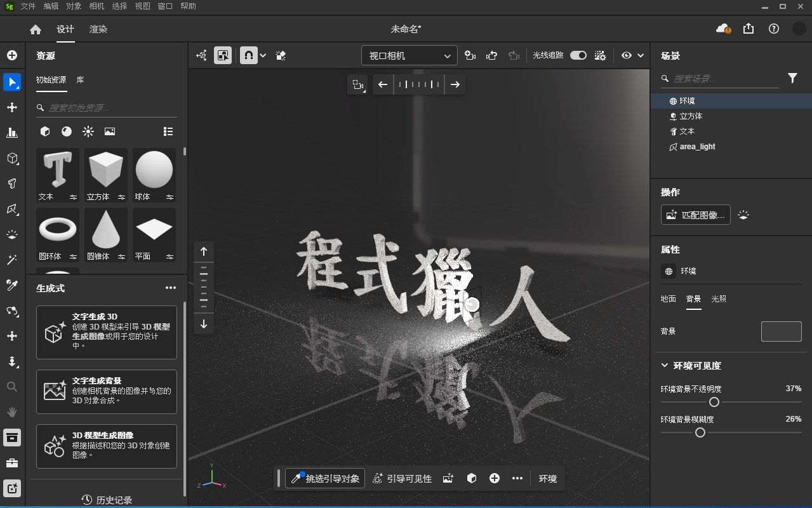Open the help question mark icon
This screenshot has width=812, height=508.
tap(773, 29)
